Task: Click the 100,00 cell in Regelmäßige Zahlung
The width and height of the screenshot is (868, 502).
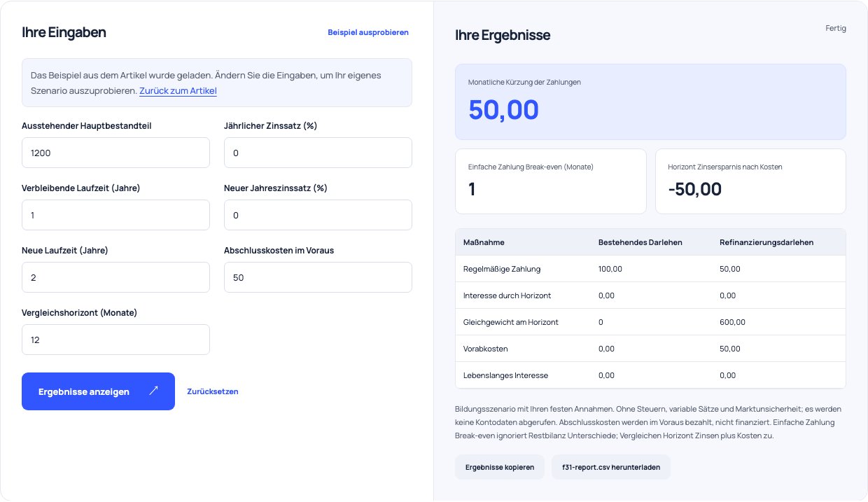Action: click(610, 269)
